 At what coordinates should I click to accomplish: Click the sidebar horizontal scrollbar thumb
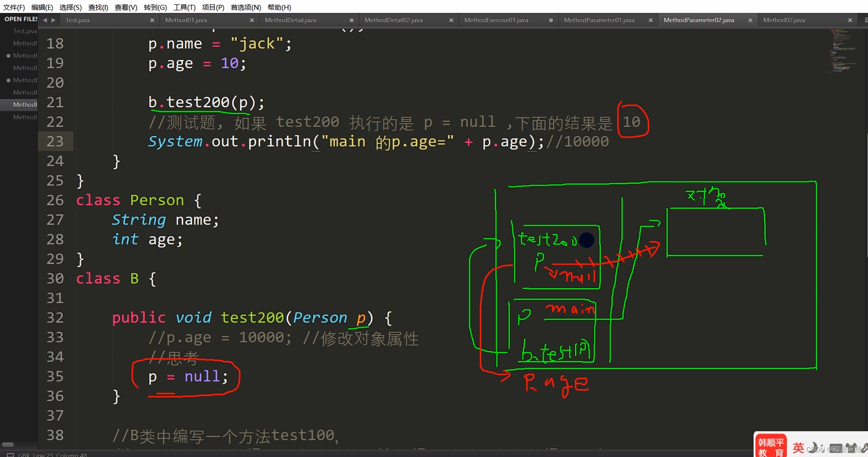pos(8,444)
